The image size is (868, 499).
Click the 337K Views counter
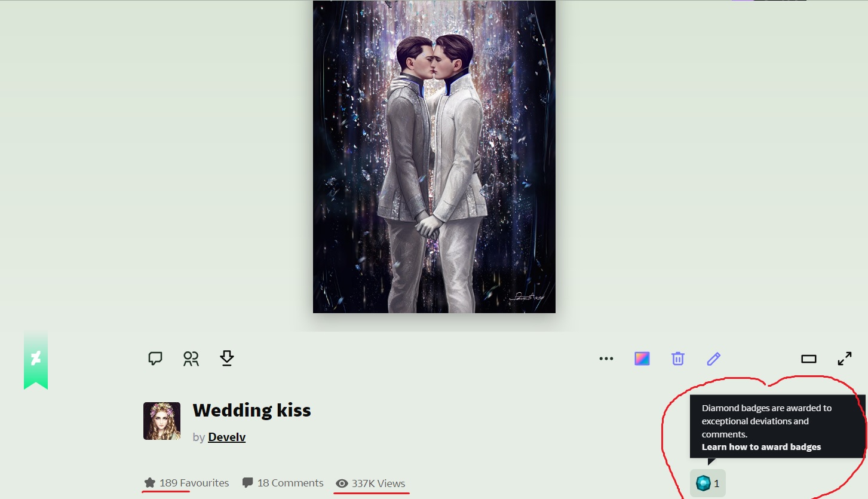[370, 483]
